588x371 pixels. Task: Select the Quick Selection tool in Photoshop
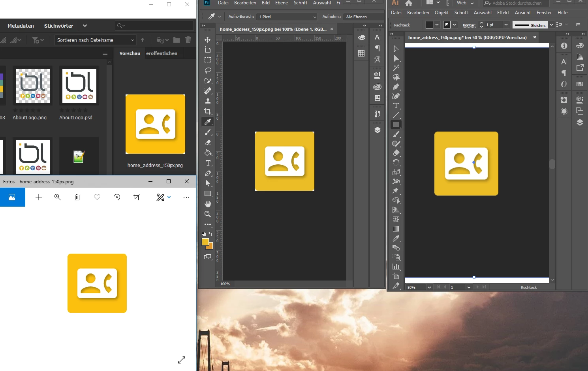pos(208,81)
